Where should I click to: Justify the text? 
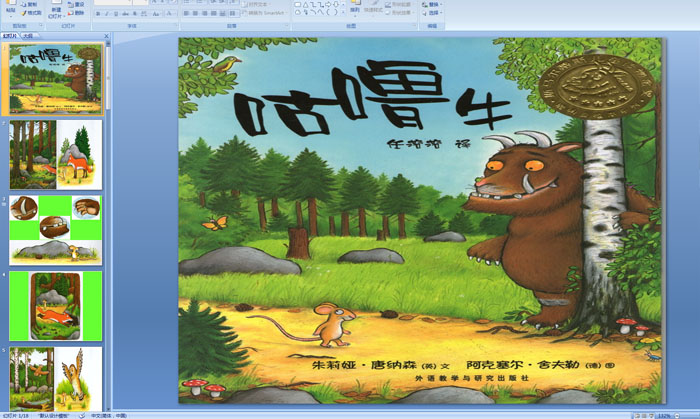click(214, 14)
